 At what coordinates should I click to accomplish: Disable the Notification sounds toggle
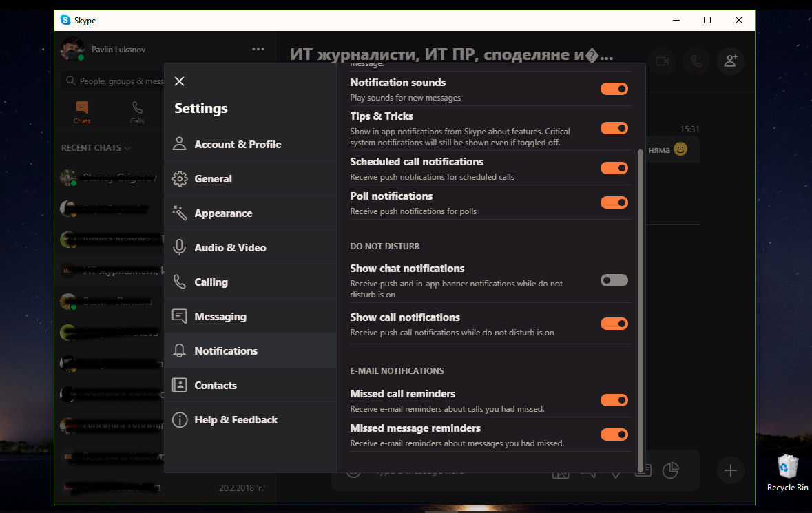click(614, 89)
